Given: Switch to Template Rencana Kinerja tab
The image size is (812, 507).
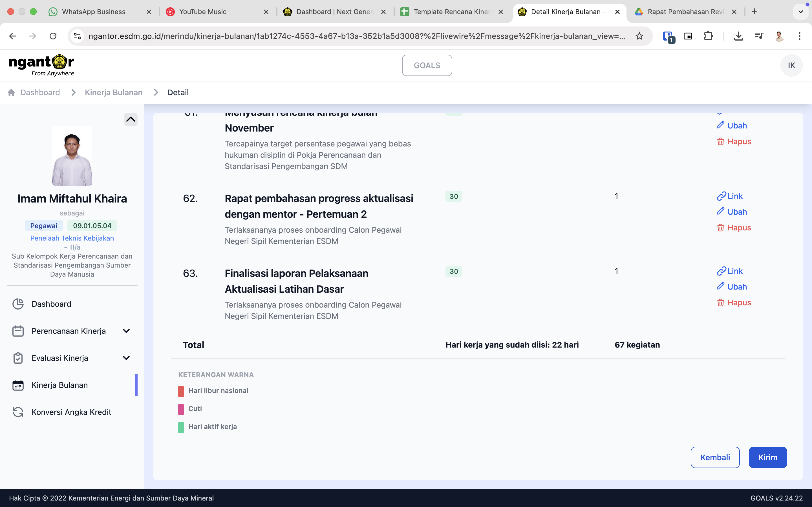Looking at the screenshot, I should tap(451, 12).
